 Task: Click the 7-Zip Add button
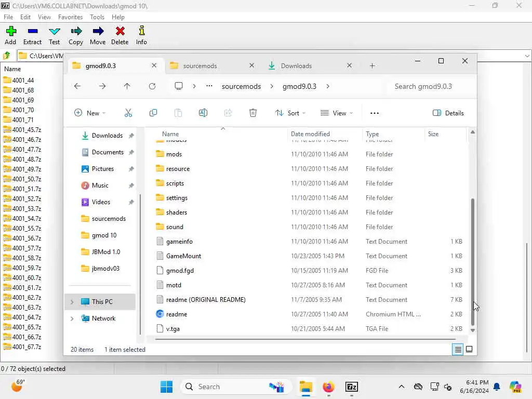point(10,35)
